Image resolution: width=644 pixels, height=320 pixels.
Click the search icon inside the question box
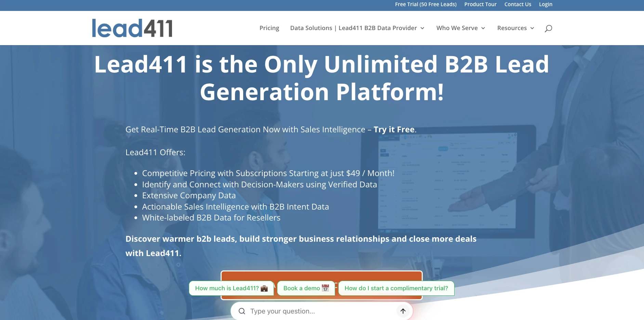pos(242,311)
